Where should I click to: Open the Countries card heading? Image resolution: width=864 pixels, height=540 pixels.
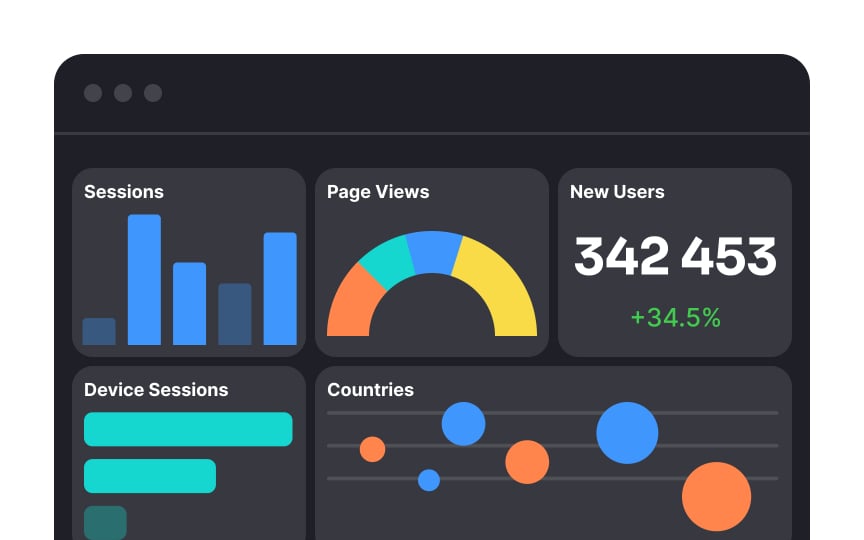tap(370, 390)
